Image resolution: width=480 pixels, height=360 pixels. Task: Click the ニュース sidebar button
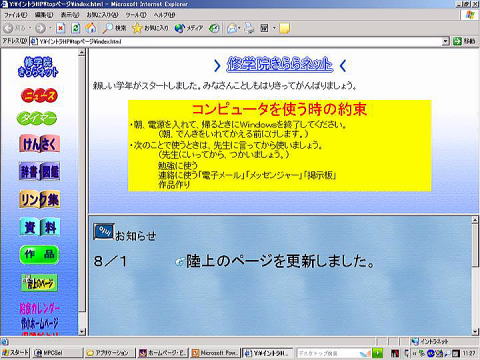(x=39, y=96)
